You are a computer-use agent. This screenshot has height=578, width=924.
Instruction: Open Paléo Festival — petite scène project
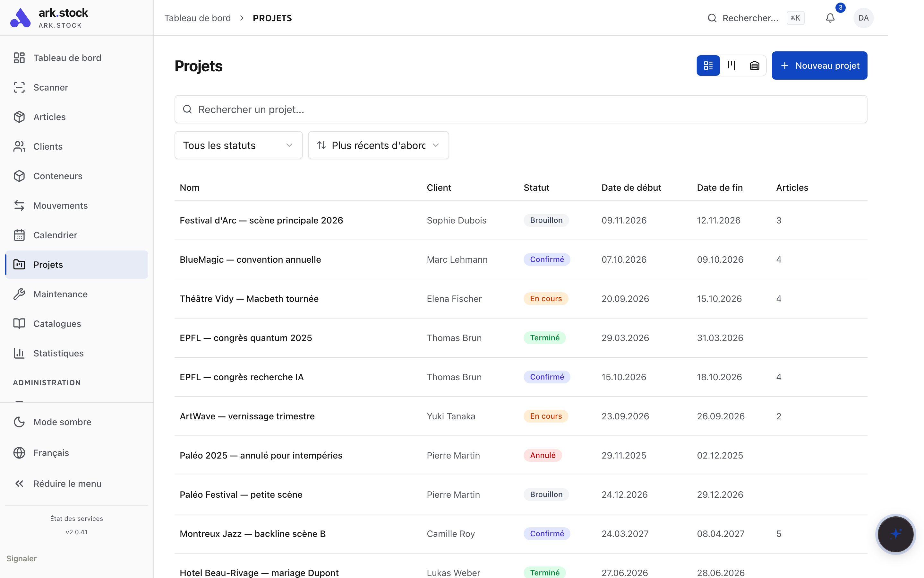click(521, 495)
